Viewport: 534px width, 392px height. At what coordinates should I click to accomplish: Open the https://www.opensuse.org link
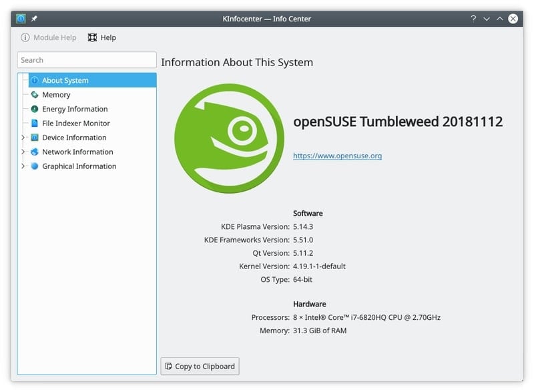[337, 156]
